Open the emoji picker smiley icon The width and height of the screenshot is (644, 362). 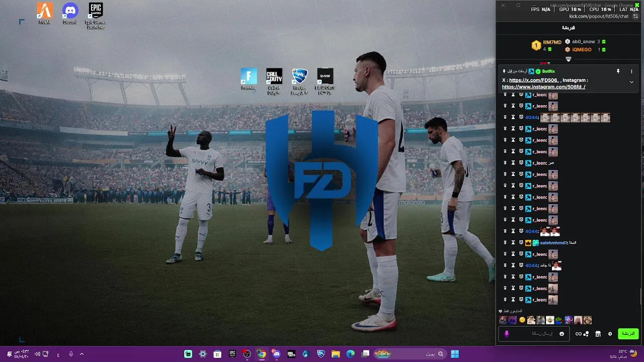click(562, 334)
